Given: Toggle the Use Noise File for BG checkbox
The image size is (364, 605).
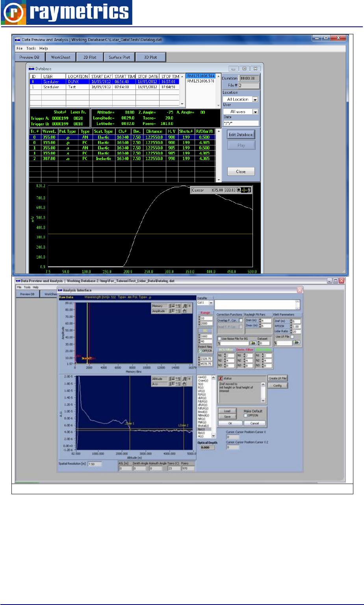Looking at the screenshot, I should tap(219, 339).
